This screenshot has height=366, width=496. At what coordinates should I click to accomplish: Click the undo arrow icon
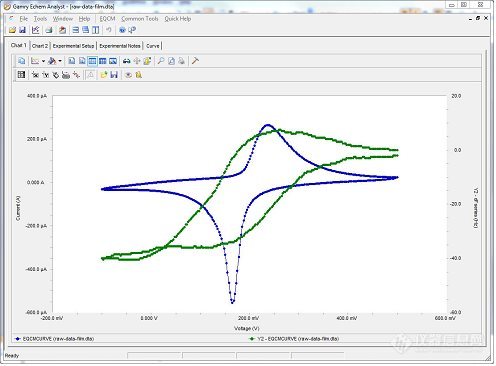109,30
